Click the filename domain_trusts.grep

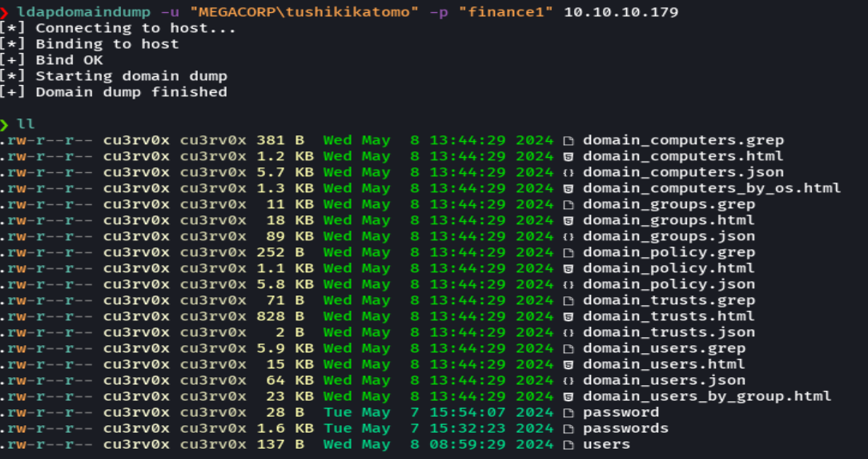click(669, 302)
